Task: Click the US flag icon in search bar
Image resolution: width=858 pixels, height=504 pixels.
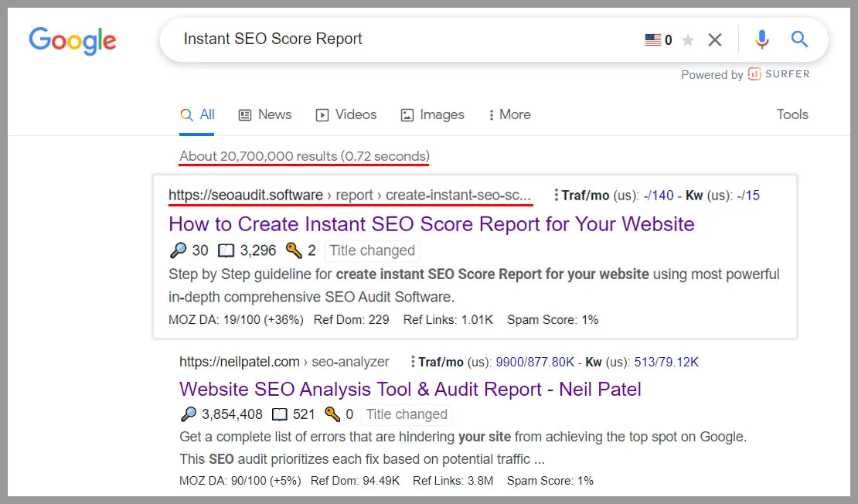Action: click(653, 40)
